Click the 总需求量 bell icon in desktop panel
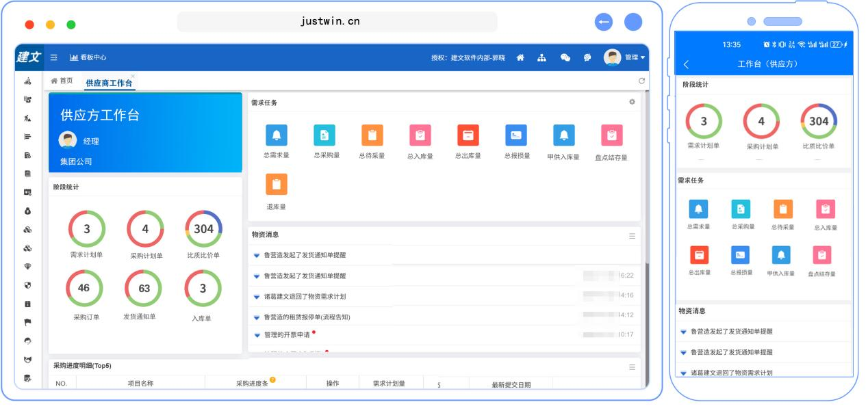 coord(276,135)
